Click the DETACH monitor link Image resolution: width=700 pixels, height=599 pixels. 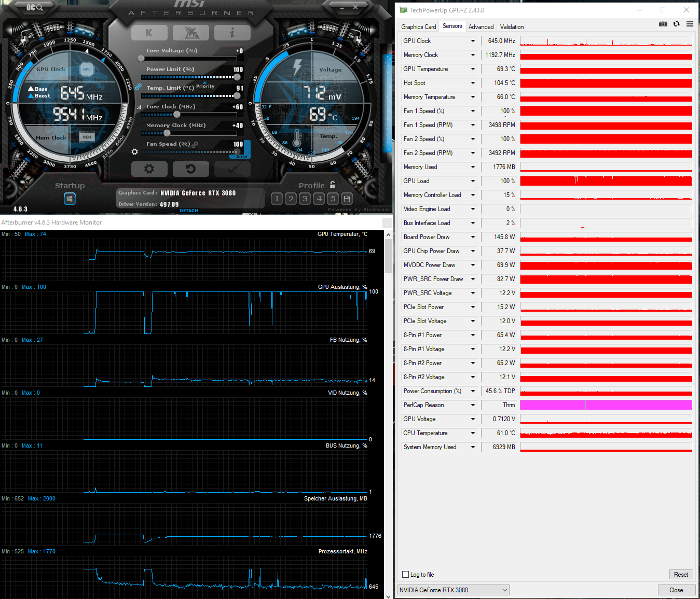click(189, 211)
